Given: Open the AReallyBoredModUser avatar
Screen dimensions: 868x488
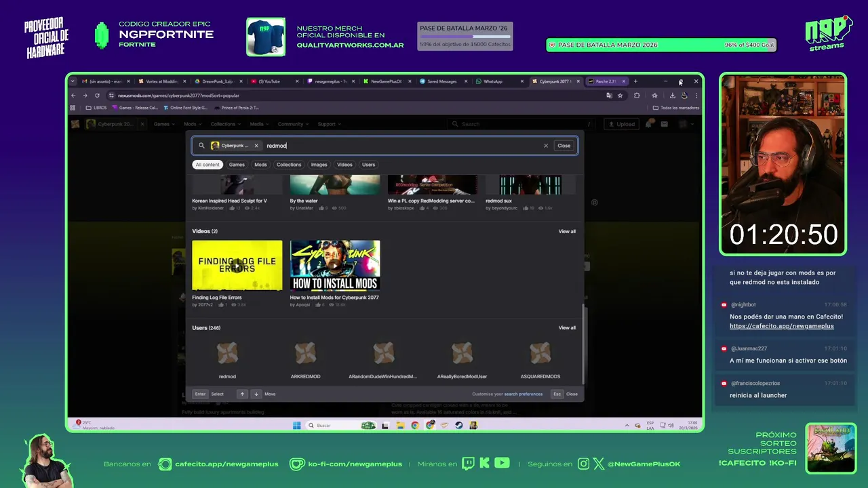Looking at the screenshot, I should [x=462, y=353].
